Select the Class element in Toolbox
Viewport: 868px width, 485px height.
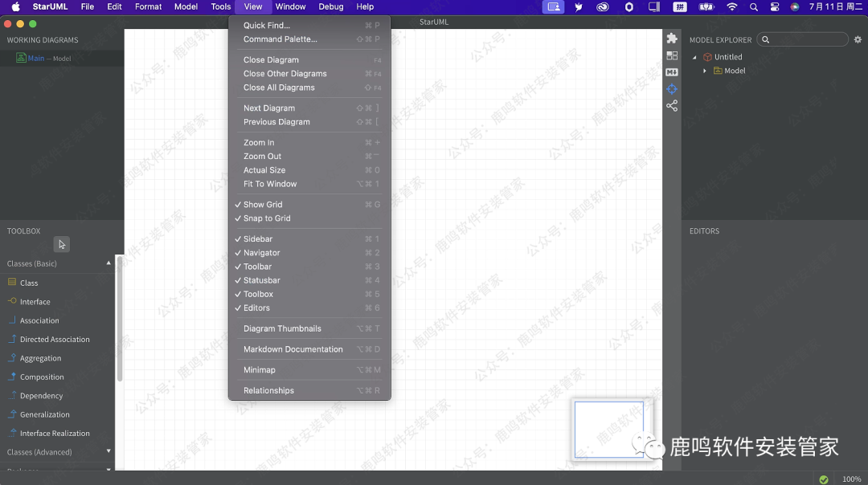(x=29, y=283)
